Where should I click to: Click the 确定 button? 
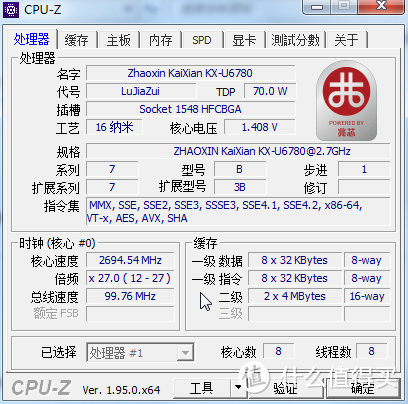coord(363,388)
